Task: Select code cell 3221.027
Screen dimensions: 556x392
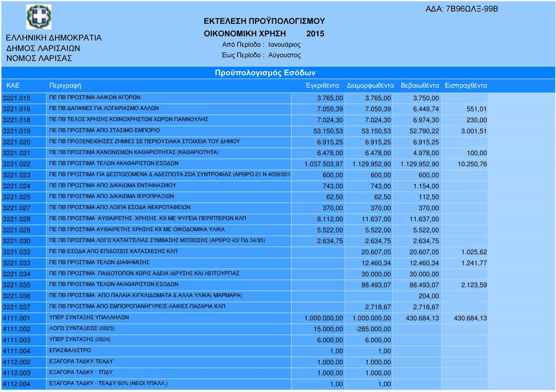Action: click(x=24, y=208)
